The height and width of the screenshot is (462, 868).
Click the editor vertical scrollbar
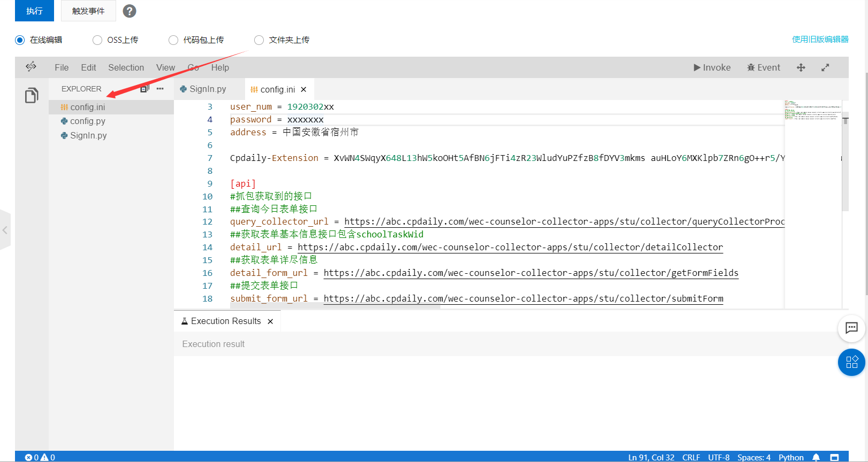[845, 160]
